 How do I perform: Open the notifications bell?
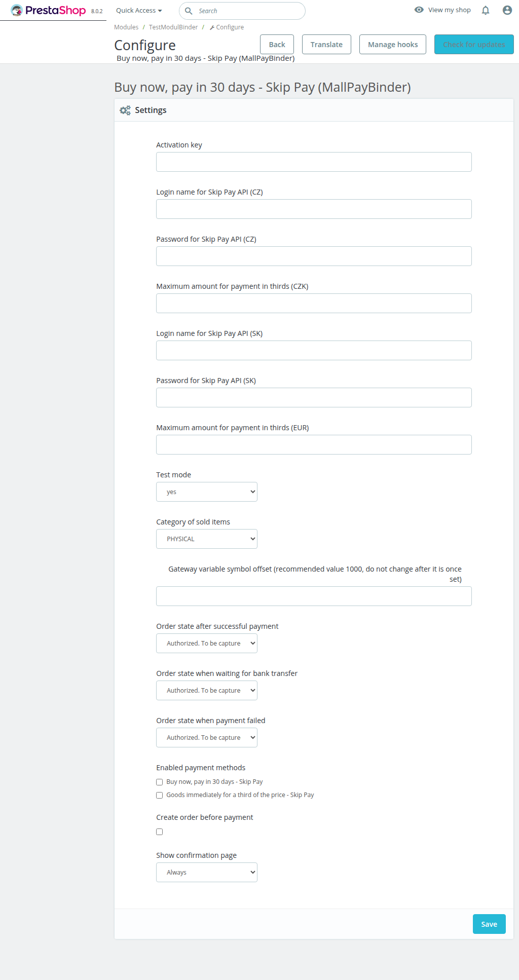pyautogui.click(x=486, y=10)
